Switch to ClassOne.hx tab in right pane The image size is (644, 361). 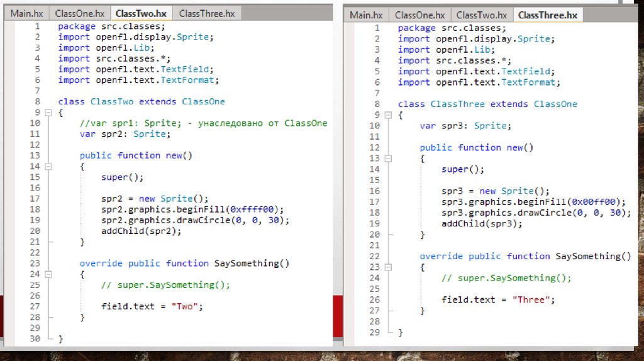pyautogui.click(x=419, y=15)
